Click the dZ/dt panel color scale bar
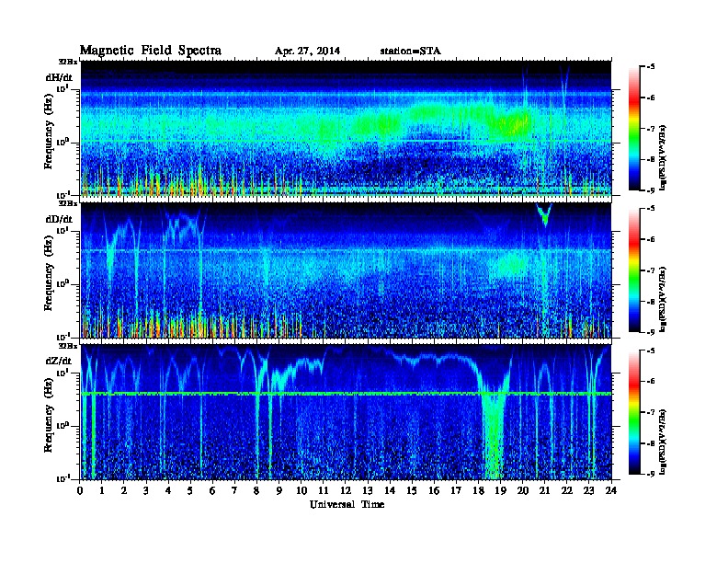 (634, 412)
